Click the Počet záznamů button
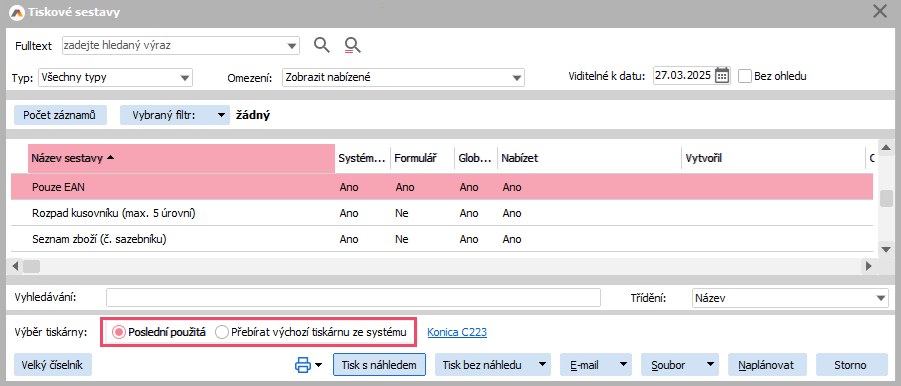This screenshot has height=386, width=901. (60, 115)
